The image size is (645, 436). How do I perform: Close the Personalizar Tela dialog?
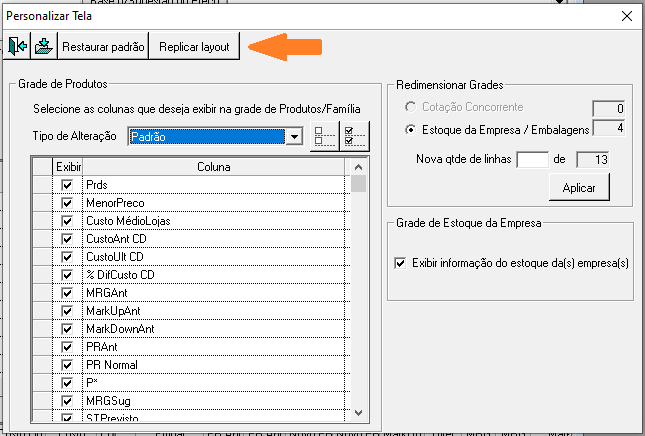click(x=627, y=16)
